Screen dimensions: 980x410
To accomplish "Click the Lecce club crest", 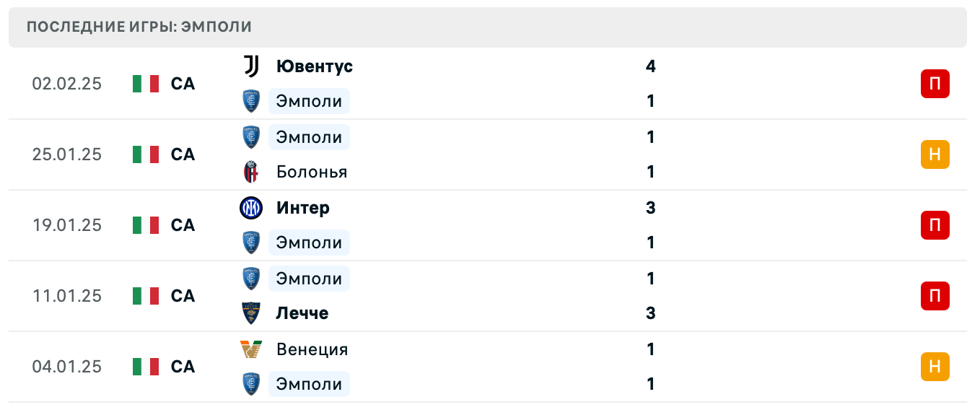I will pyautogui.click(x=251, y=313).
